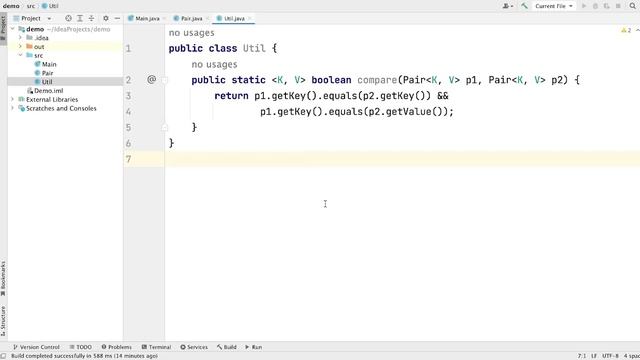640x360 pixels.
Task: Click the Build Project hammer icon
Action: tap(524, 6)
